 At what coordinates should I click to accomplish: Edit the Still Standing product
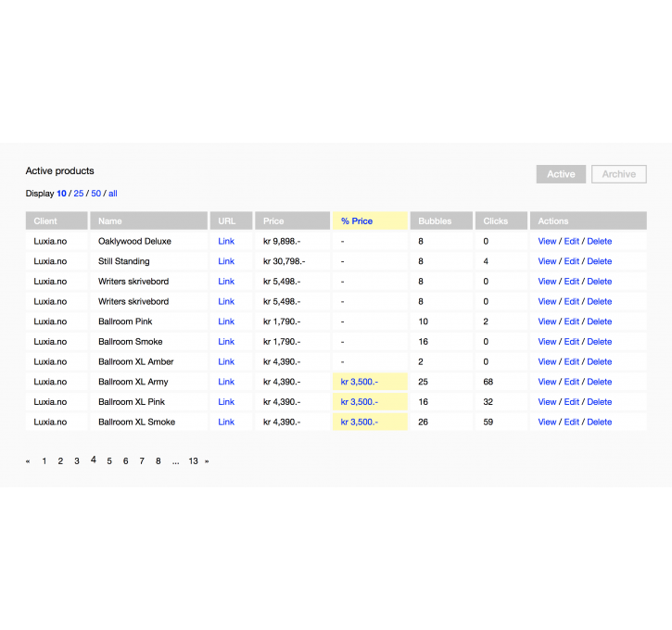(571, 261)
